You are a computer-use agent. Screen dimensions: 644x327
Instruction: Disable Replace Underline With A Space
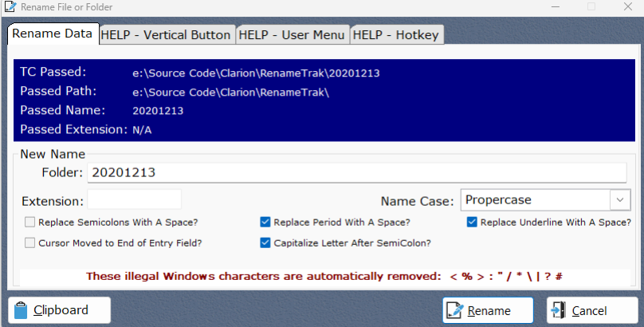coord(472,223)
